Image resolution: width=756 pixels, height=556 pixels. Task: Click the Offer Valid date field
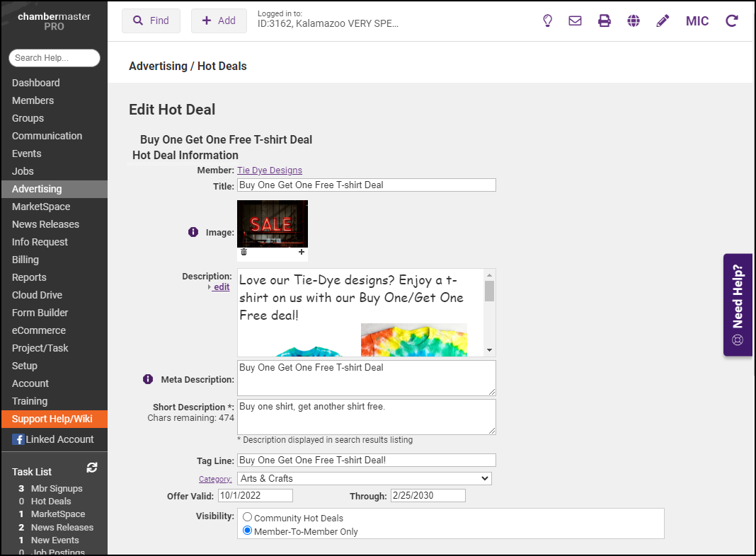click(x=255, y=496)
